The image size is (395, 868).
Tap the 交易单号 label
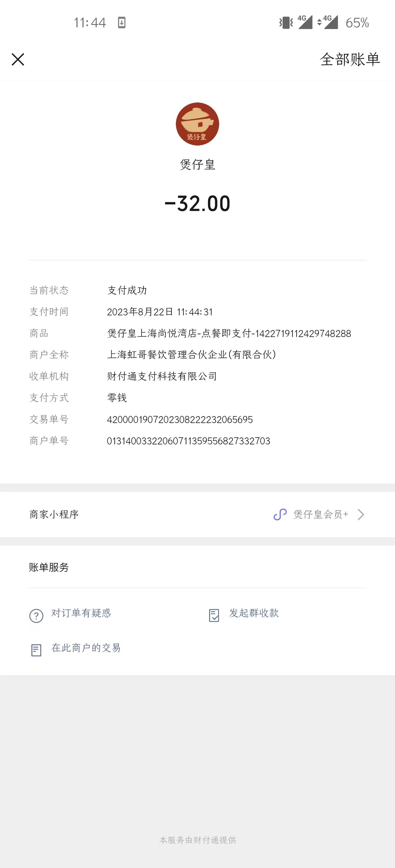click(49, 419)
